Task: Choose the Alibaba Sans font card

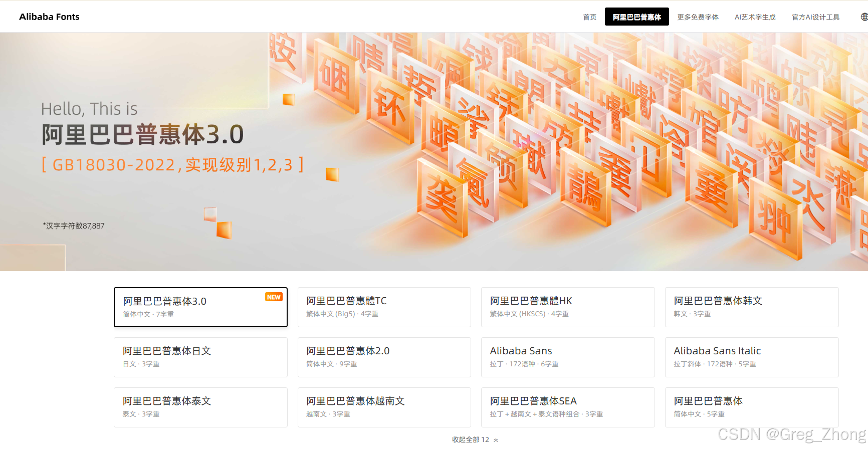Action: pos(568,357)
